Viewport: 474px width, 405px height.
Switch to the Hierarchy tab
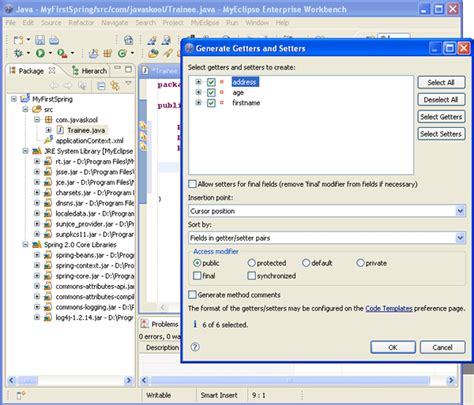tap(90, 71)
